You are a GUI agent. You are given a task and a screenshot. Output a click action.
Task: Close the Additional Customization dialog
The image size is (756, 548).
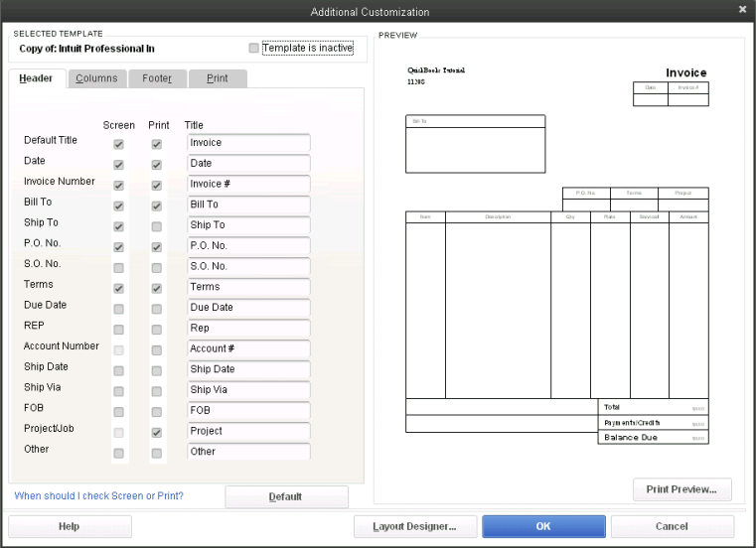(x=742, y=9)
